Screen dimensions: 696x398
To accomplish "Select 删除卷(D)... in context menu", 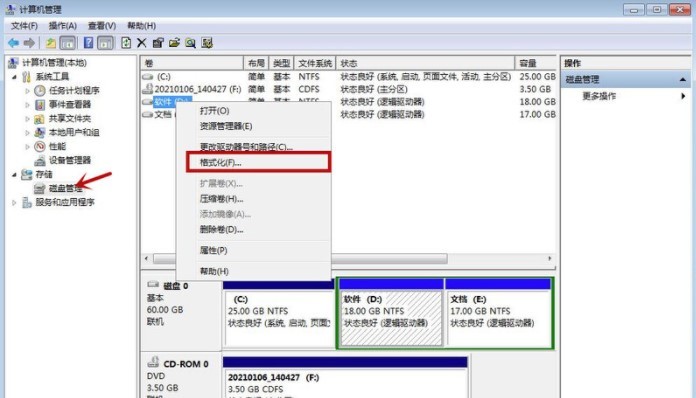I will (221, 229).
